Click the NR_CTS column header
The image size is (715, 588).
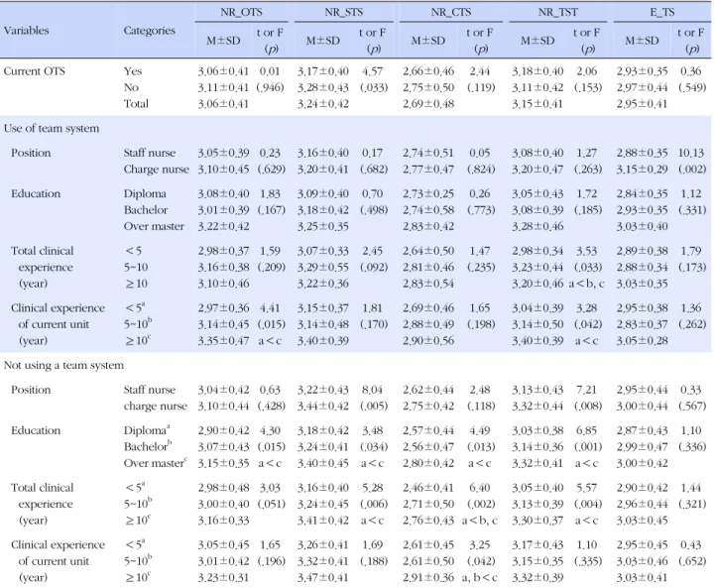click(451, 12)
